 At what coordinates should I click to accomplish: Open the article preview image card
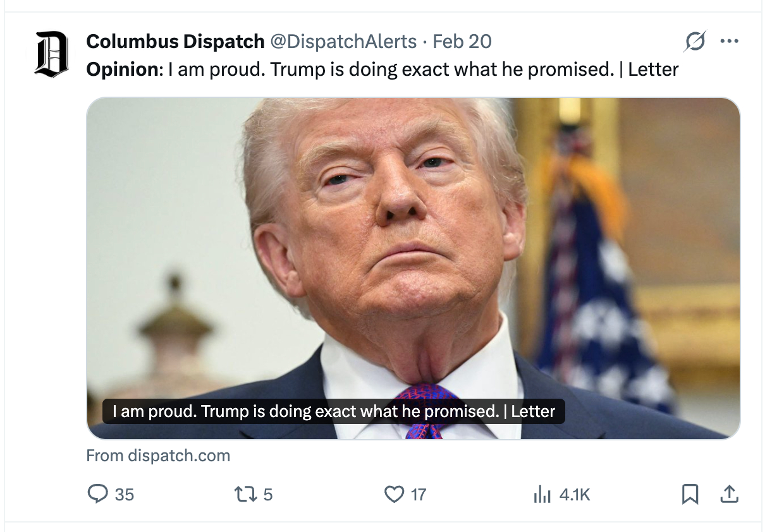pos(413,253)
